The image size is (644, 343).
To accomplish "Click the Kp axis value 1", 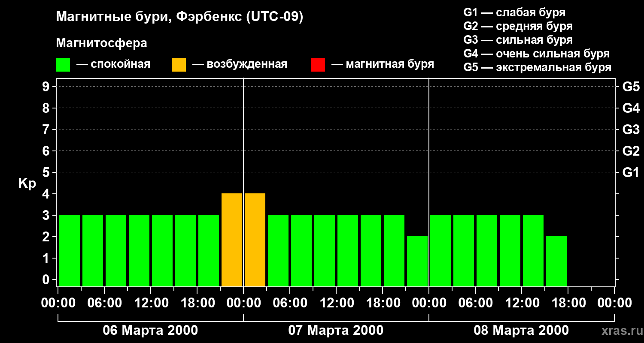I will 47,258.
